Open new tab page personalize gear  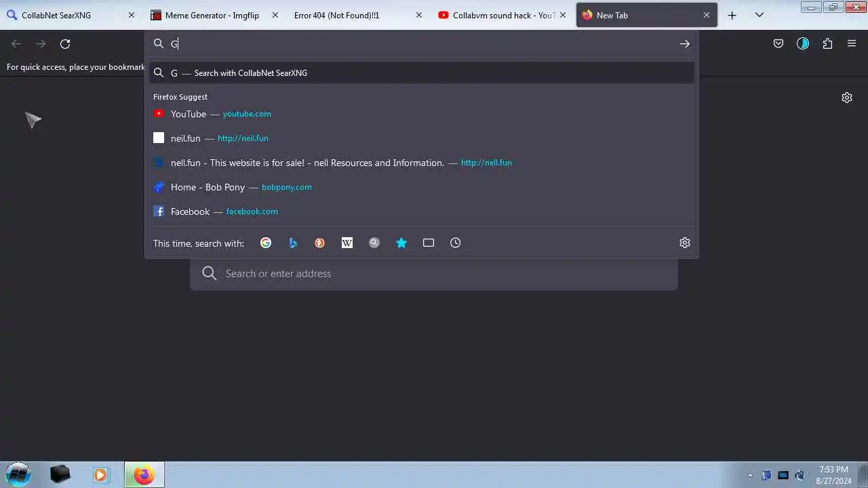(x=847, y=98)
